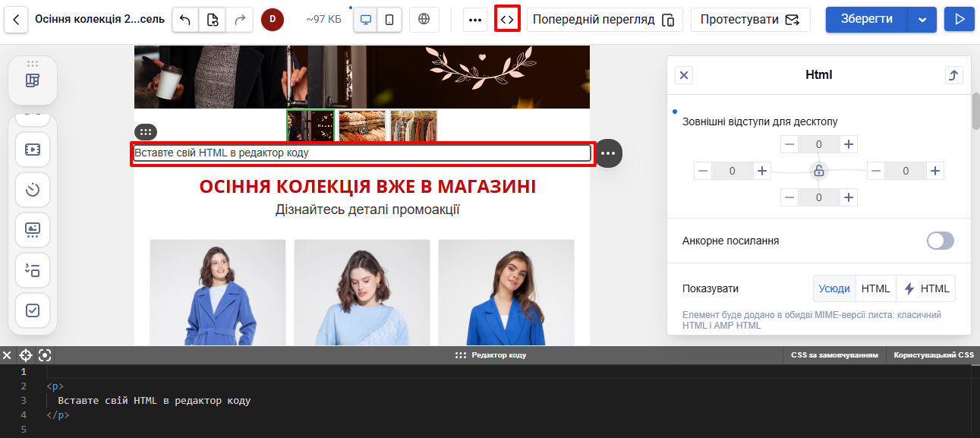Screen dimensions: 980x438
Task: Select the sweaters carousel thumbnail
Action: (362, 126)
